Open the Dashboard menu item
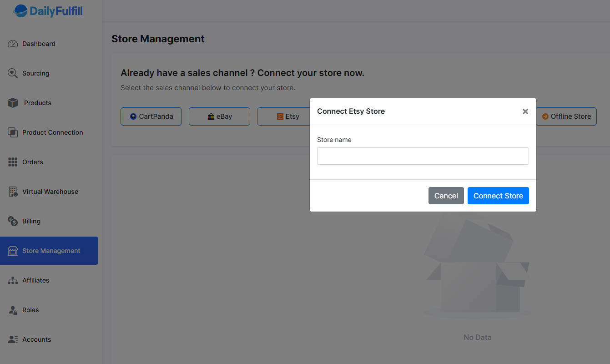The width and height of the screenshot is (610, 364). point(39,44)
